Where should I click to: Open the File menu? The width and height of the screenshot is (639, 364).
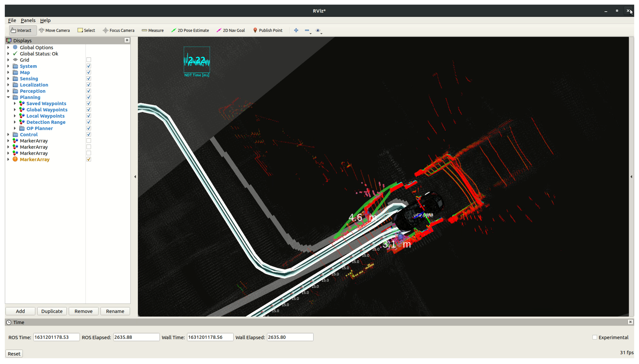point(12,20)
